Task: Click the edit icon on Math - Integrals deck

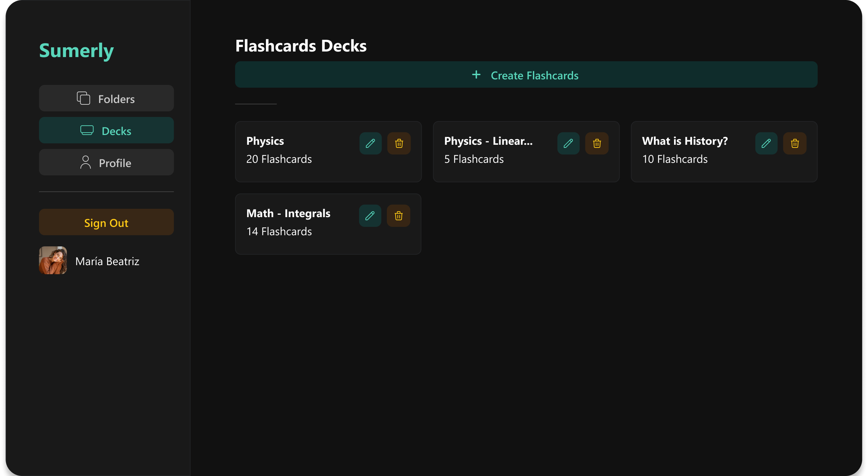Action: tap(371, 215)
